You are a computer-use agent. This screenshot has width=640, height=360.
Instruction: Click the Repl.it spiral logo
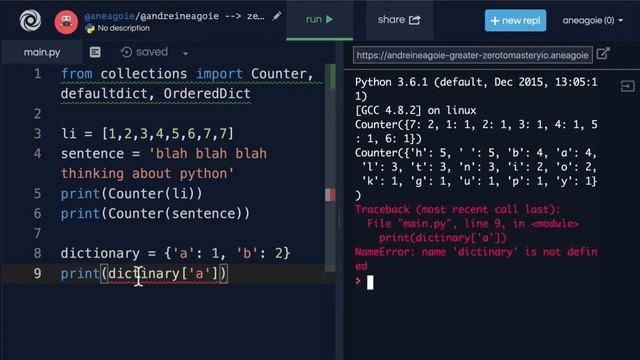click(x=30, y=20)
